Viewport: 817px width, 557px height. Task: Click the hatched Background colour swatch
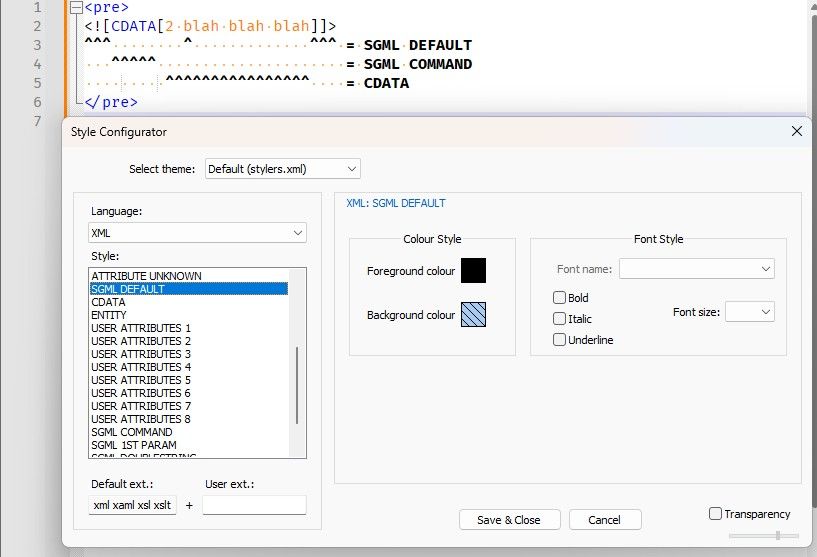(x=473, y=315)
